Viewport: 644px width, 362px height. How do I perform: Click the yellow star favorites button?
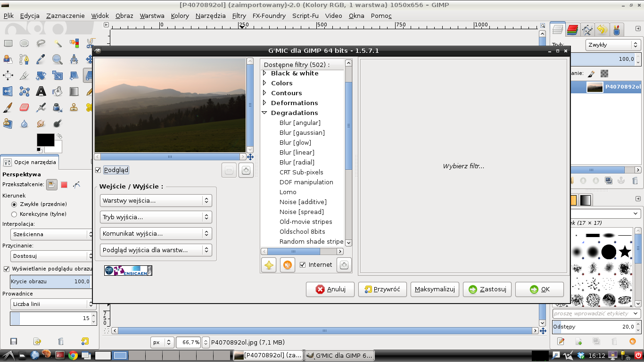(x=269, y=265)
